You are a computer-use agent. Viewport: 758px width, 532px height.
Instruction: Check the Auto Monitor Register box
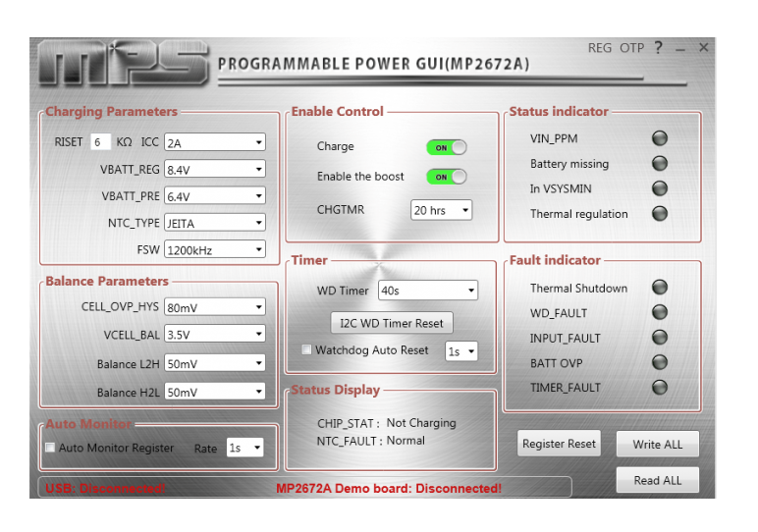coord(50,448)
